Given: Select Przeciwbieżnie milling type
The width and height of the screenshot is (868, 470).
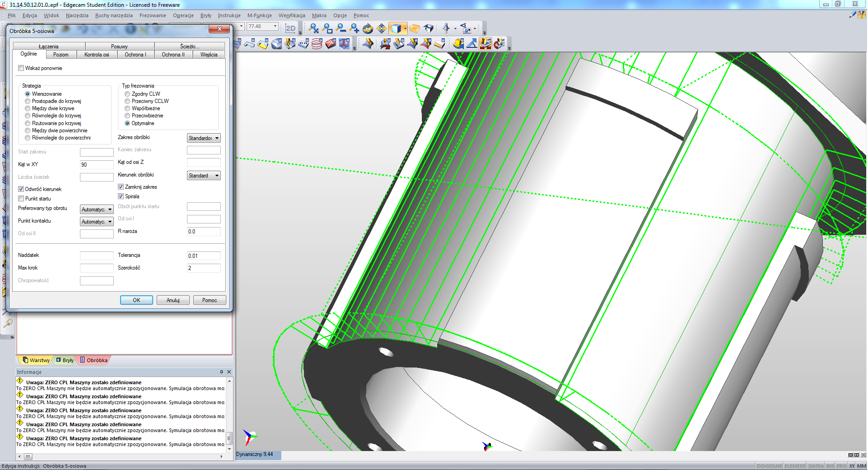Looking at the screenshot, I should pyautogui.click(x=127, y=116).
